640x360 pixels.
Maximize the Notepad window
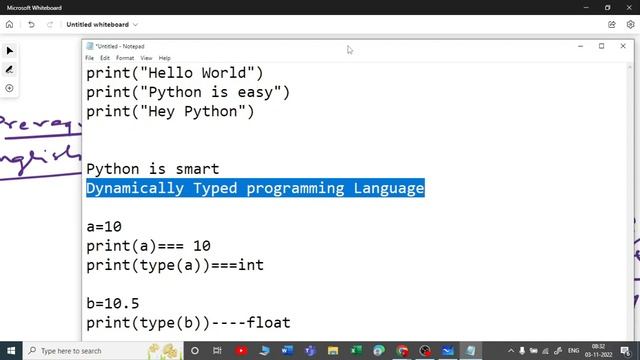click(x=601, y=46)
